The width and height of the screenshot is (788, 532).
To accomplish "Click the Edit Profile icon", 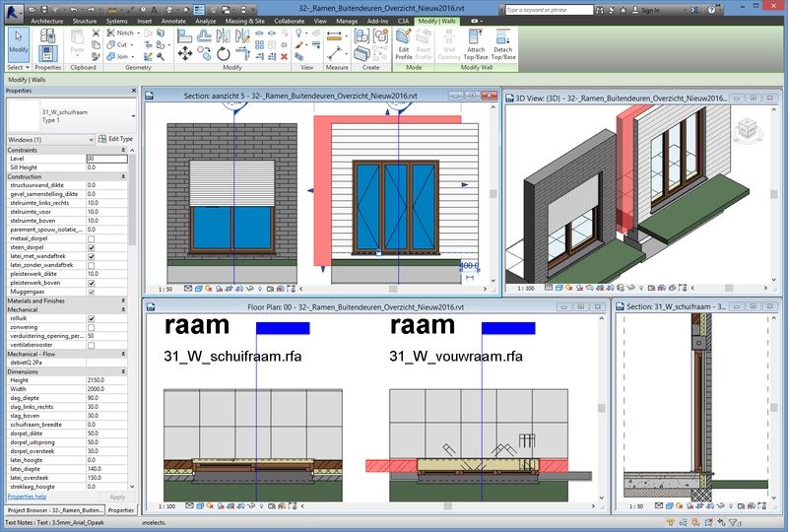I will 403,44.
